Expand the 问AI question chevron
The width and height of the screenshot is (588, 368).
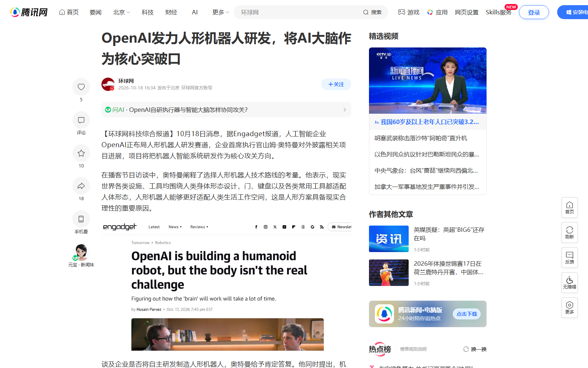[x=345, y=110]
